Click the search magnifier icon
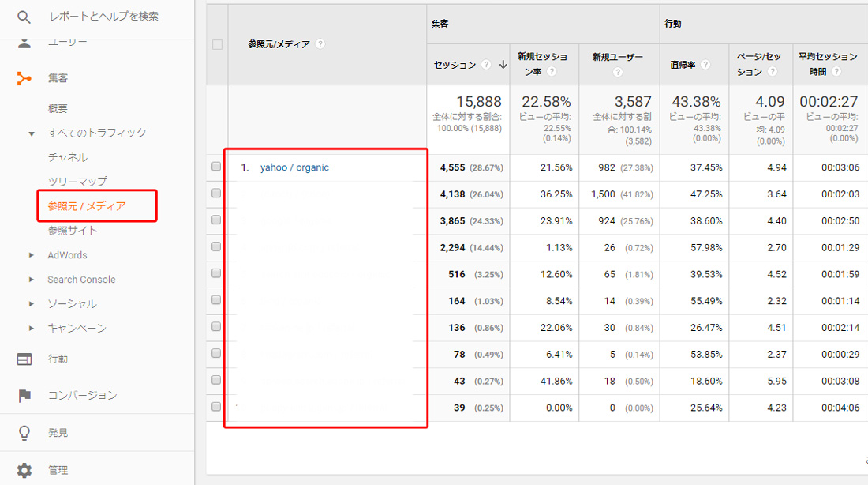 [24, 17]
